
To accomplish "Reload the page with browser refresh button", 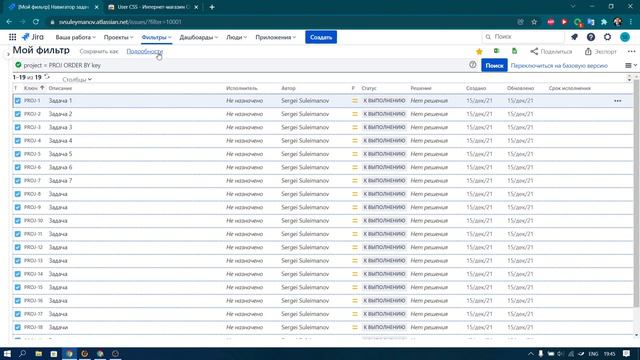I will point(36,22).
